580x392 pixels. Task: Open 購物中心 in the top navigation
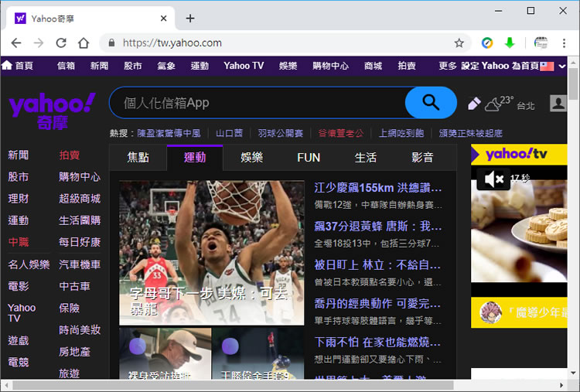pyautogui.click(x=330, y=66)
